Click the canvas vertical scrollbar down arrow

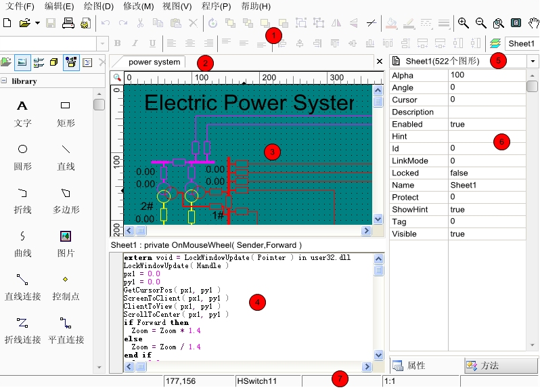pyautogui.click(x=378, y=219)
